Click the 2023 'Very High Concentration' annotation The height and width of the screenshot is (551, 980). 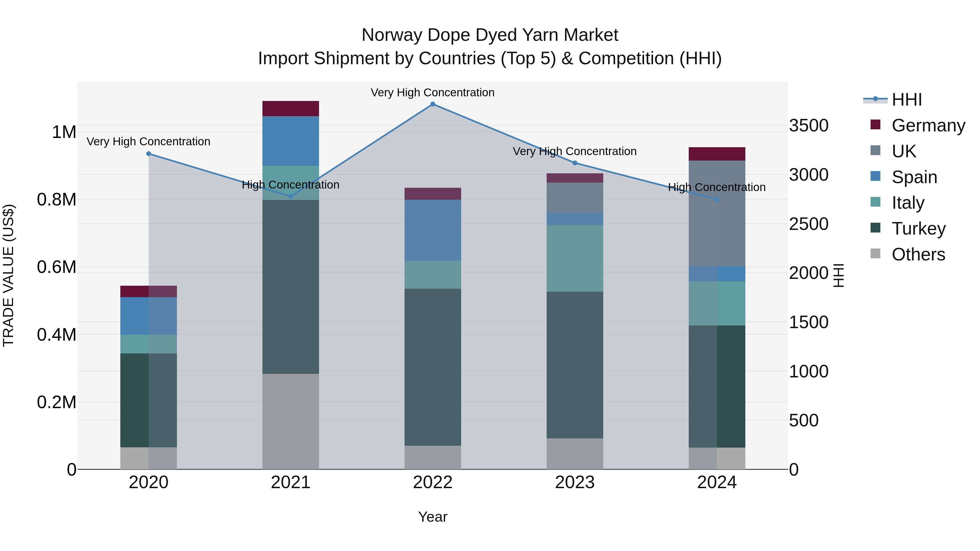point(575,151)
